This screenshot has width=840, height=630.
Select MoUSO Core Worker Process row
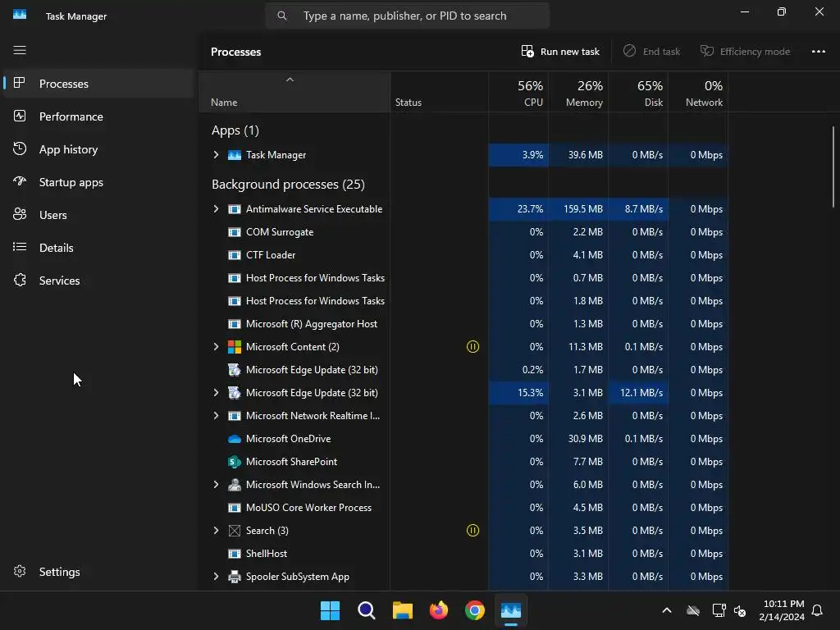coord(463,507)
